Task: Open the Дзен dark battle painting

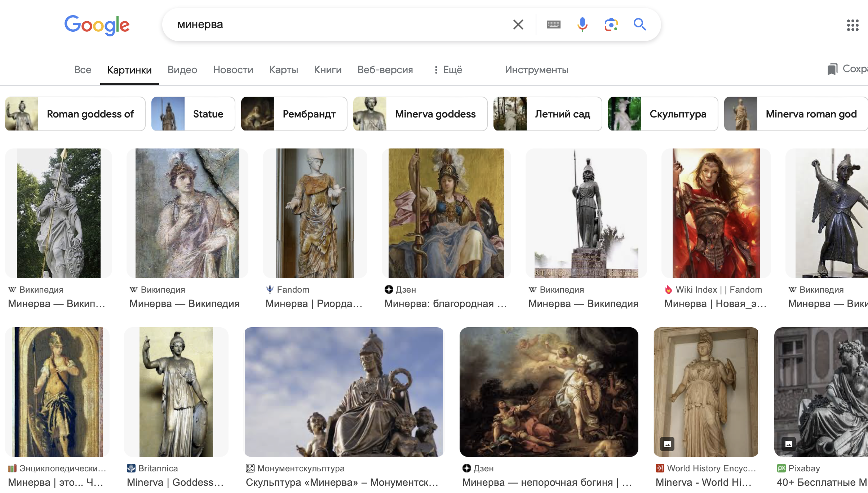Action: pos(549,392)
